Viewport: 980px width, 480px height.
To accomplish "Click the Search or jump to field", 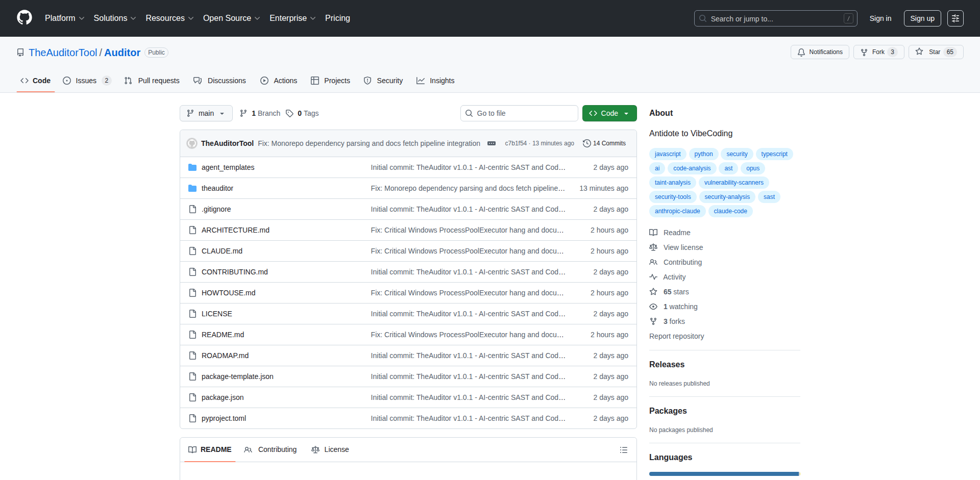I will pos(775,18).
